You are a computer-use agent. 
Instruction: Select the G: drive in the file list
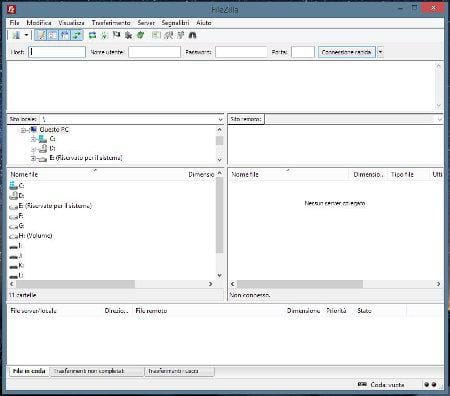point(17,226)
